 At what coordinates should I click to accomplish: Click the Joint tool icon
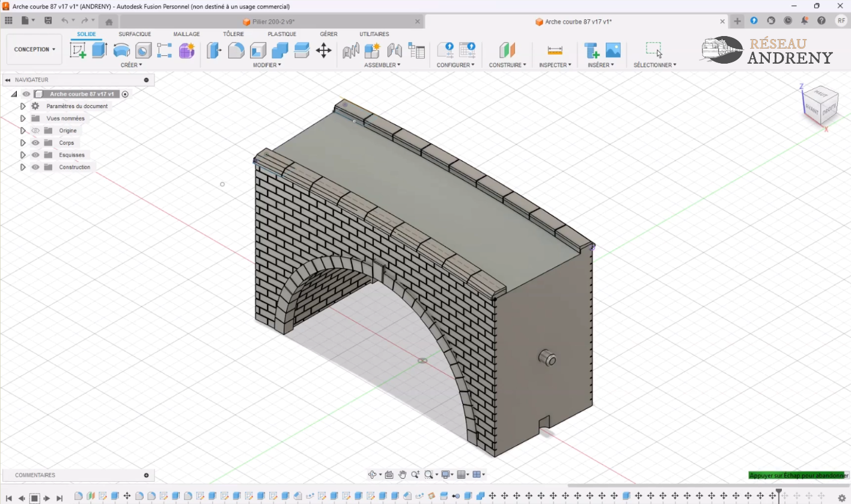point(395,50)
